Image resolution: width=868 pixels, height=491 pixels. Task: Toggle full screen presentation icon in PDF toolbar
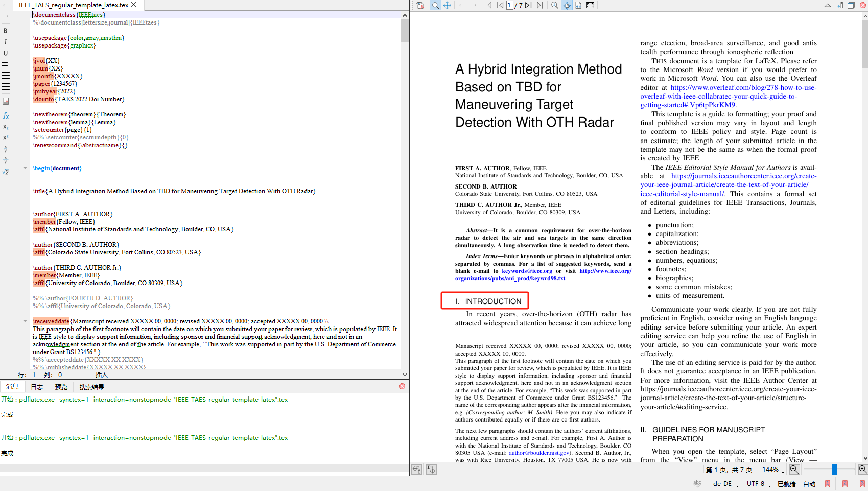click(590, 5)
